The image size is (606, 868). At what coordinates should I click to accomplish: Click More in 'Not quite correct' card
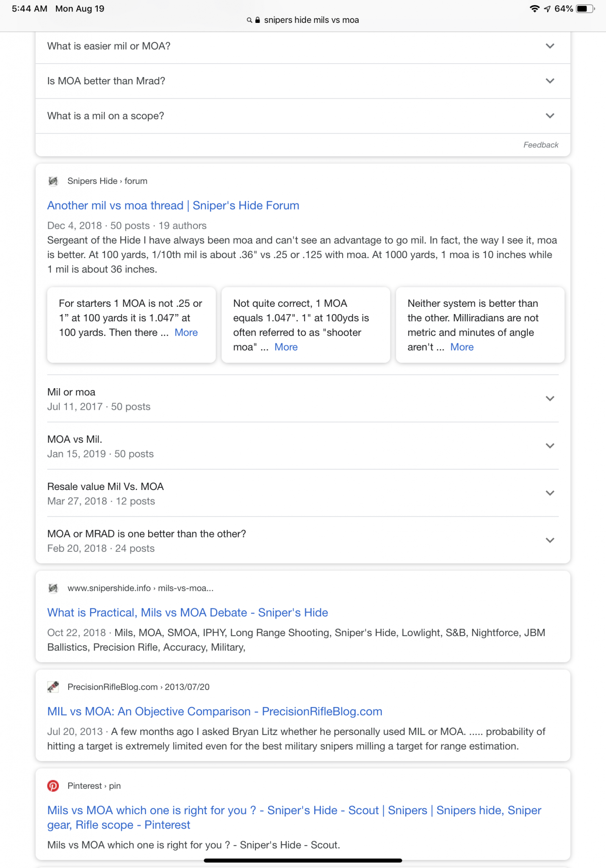[x=286, y=347]
